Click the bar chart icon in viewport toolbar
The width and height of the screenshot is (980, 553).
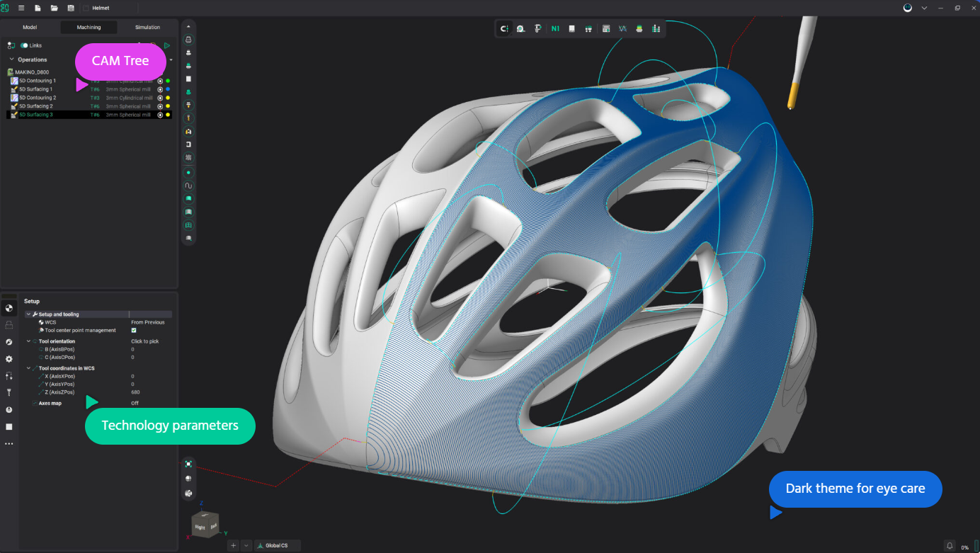pos(656,29)
